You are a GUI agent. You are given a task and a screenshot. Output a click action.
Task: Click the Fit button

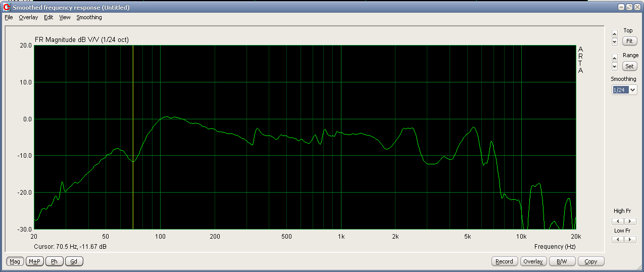(629, 41)
